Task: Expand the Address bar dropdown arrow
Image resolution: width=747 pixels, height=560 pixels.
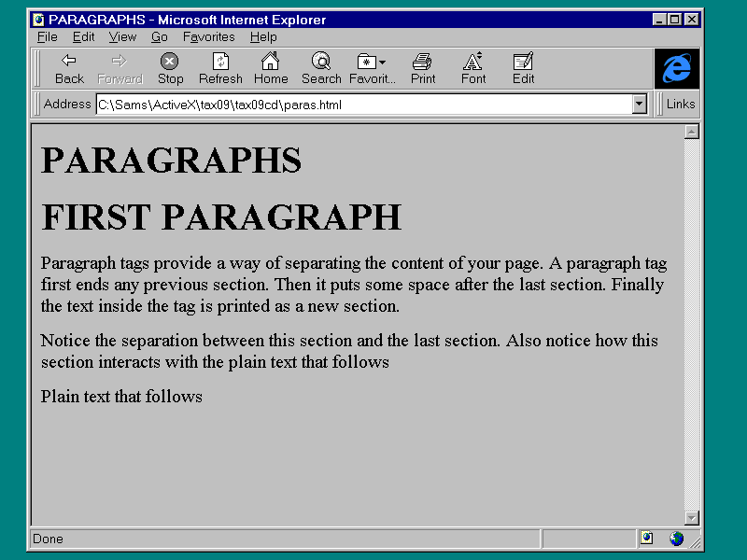Action: tap(640, 105)
